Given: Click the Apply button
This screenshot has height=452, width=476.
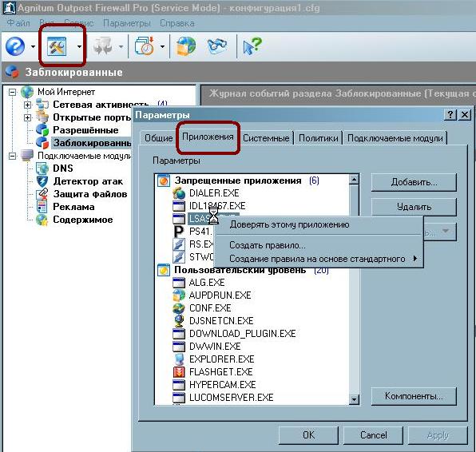Looking at the screenshot, I should (x=438, y=435).
